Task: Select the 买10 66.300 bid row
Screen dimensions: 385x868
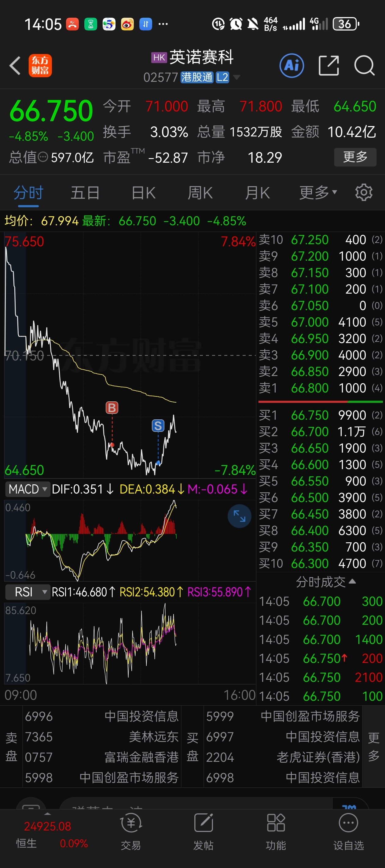Action: (x=321, y=563)
